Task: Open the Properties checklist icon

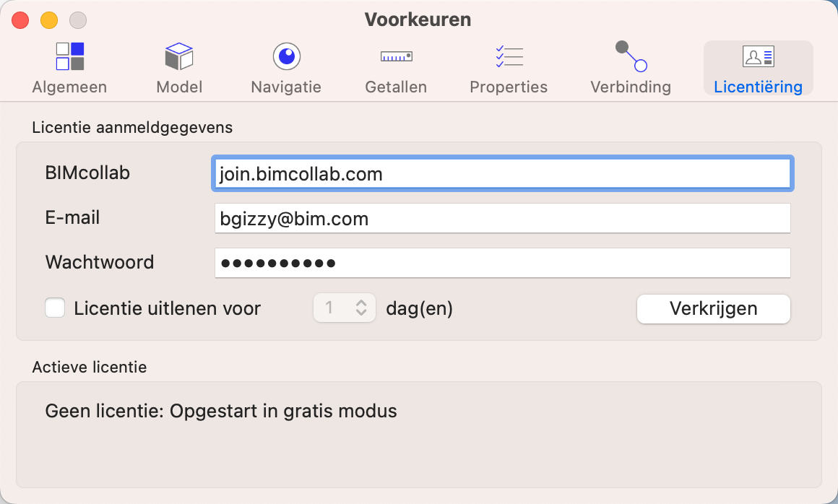Action: [509, 56]
